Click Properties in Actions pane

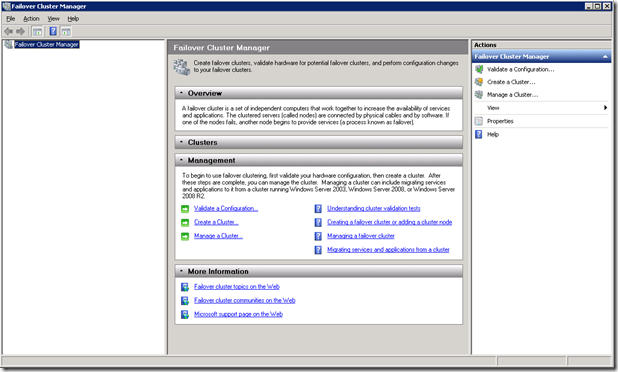pyautogui.click(x=500, y=121)
